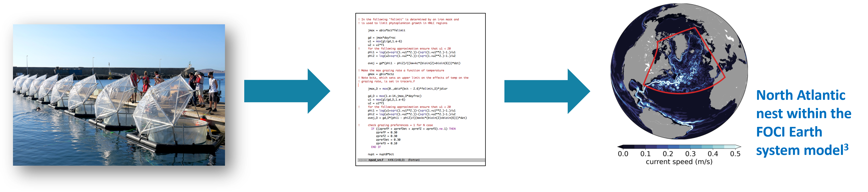This screenshot has width=868, height=192.
Task: Click the 'Make the max grazing rate' comment
Action: (x=401, y=70)
